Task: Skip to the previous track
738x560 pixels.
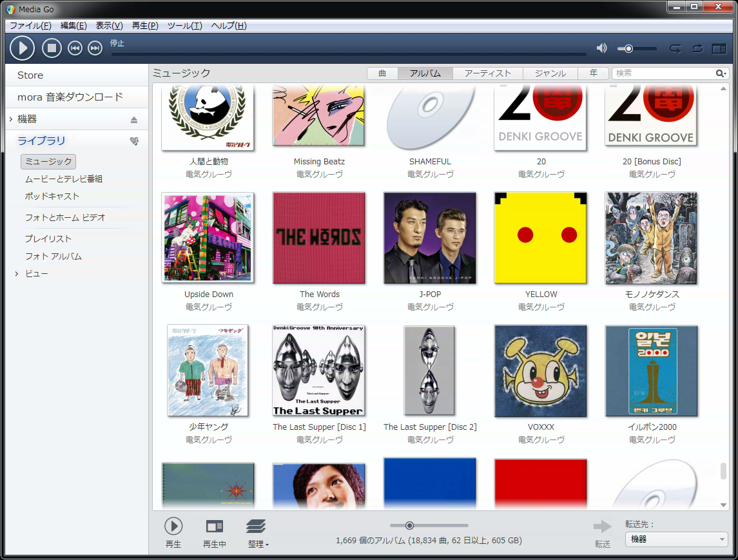Action: pyautogui.click(x=75, y=48)
